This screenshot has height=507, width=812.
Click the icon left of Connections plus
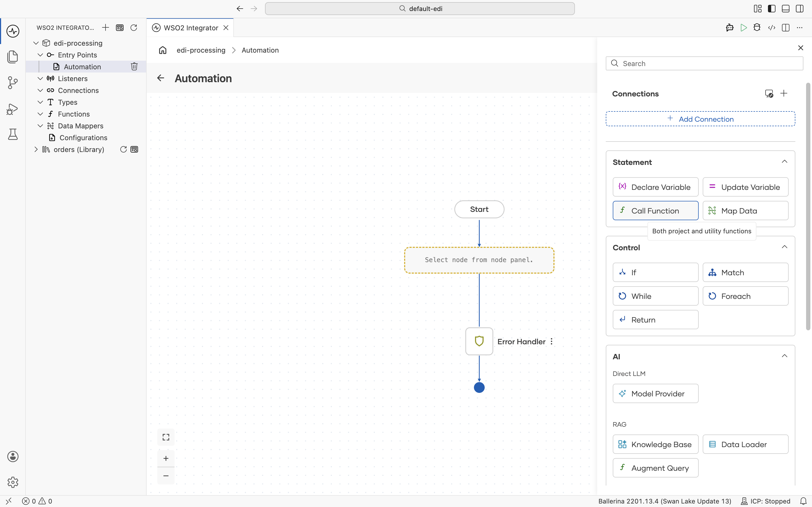point(769,93)
